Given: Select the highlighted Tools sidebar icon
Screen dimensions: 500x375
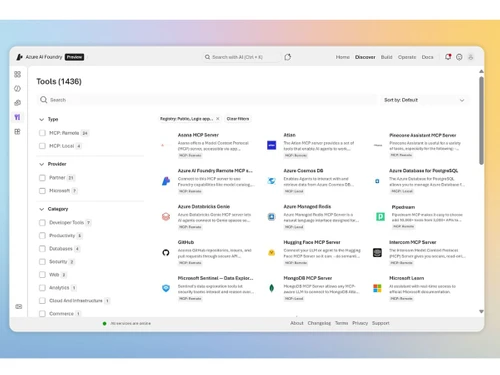Looking at the screenshot, I should point(18,117).
